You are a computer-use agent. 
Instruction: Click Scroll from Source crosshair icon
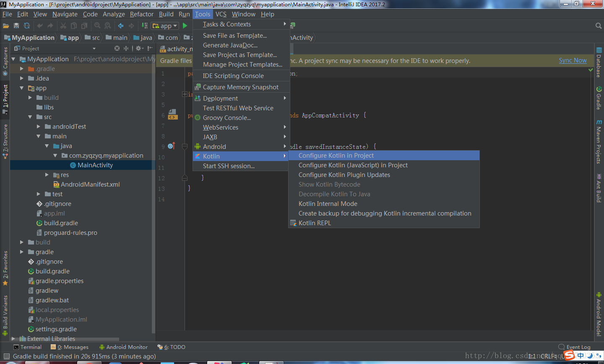point(117,49)
